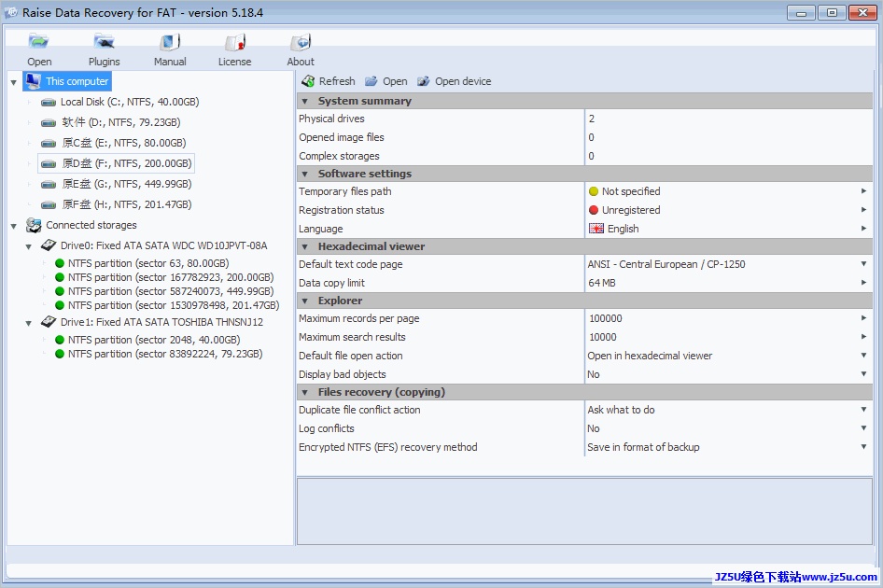Collapse the Drive0 WDC tree node
Image resolution: width=883 pixels, height=588 pixels.
pos(29,246)
